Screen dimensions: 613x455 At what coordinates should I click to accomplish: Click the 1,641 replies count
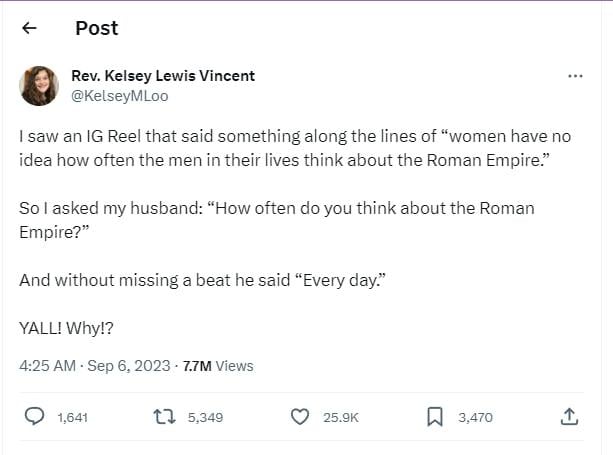(x=73, y=418)
